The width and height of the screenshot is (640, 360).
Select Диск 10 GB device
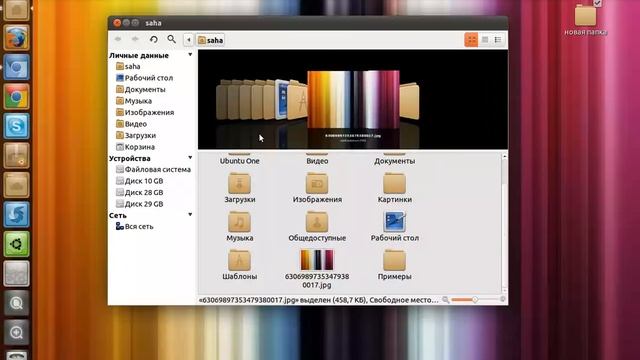tap(140, 180)
